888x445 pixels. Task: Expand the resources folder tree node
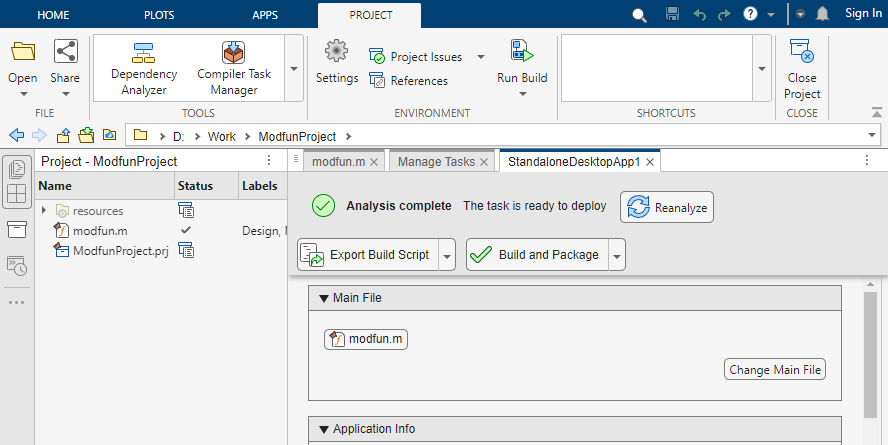[x=44, y=211]
